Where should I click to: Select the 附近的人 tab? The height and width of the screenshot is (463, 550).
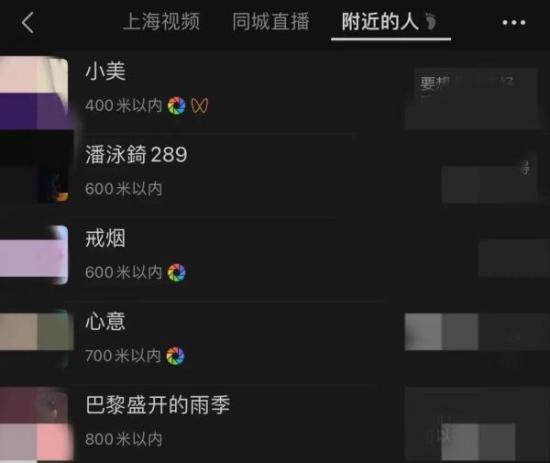pos(380,22)
